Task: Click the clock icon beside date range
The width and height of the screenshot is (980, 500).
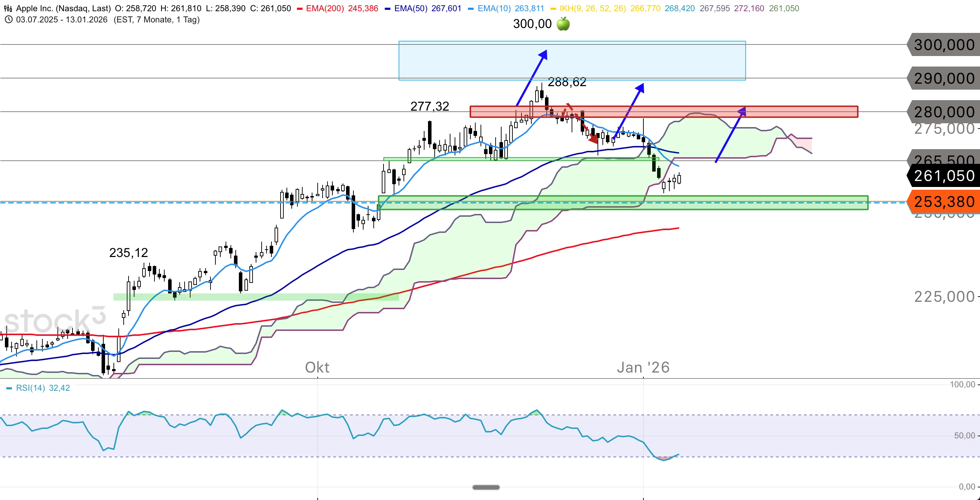Action: (x=8, y=19)
